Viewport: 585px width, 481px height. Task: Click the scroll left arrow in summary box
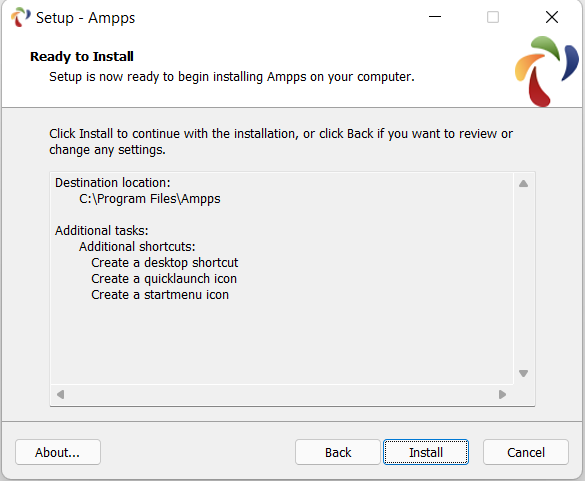(x=60, y=394)
